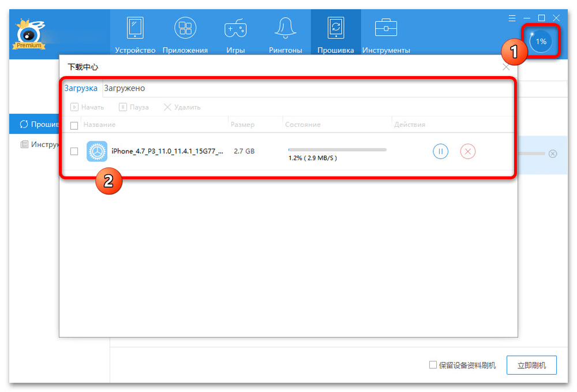
Task: Pause the iPhone firmware download
Action: click(x=440, y=152)
